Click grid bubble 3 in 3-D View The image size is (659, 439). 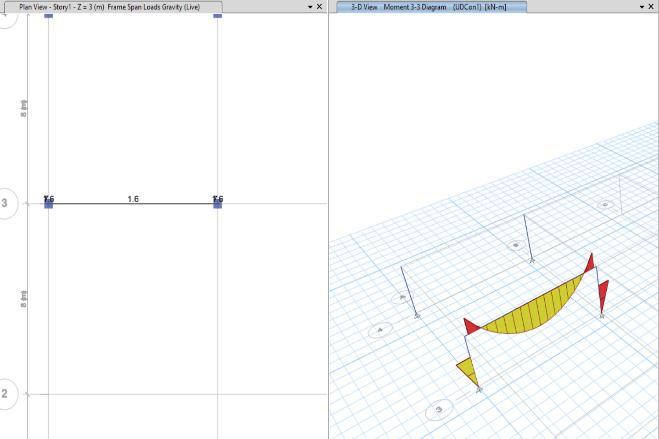click(439, 409)
